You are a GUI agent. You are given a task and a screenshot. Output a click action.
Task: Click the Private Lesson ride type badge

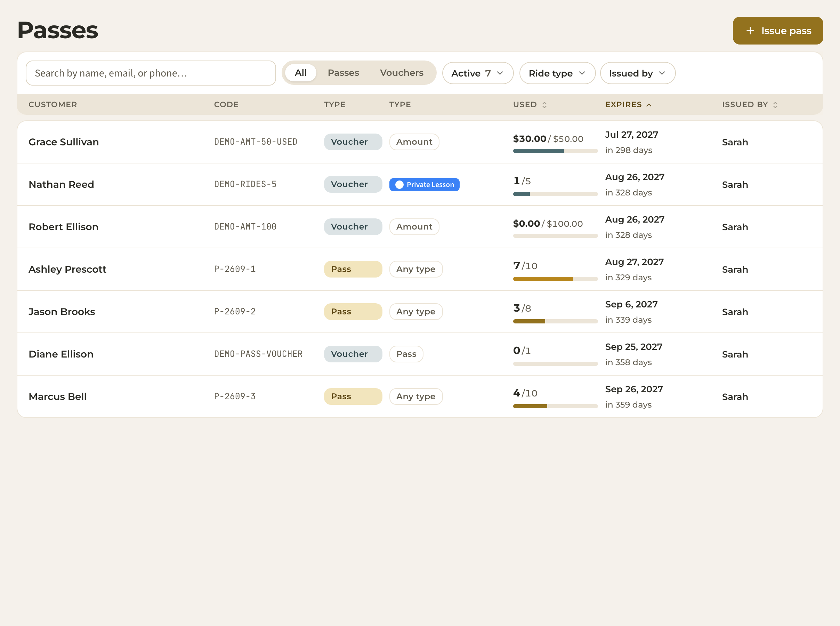(424, 185)
